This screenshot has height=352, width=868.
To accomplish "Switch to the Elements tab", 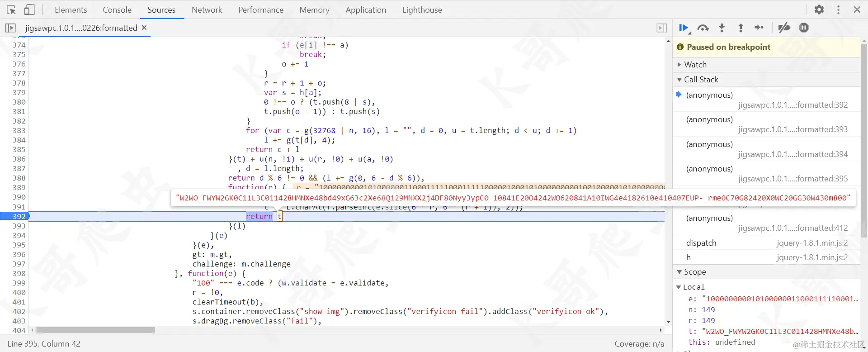I will point(71,10).
